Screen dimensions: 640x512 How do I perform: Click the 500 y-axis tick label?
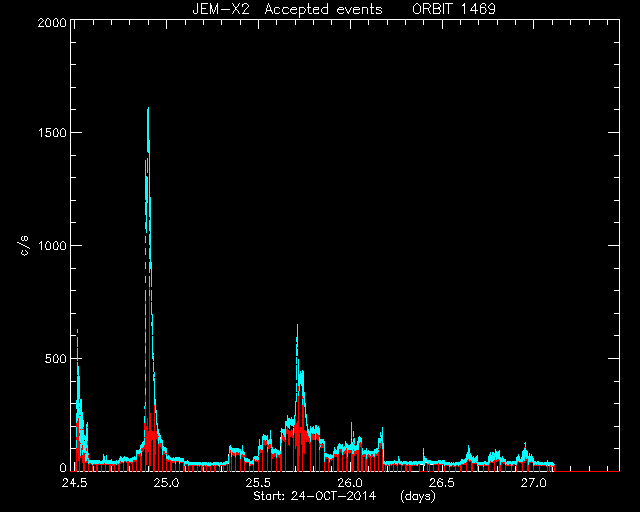coord(55,358)
